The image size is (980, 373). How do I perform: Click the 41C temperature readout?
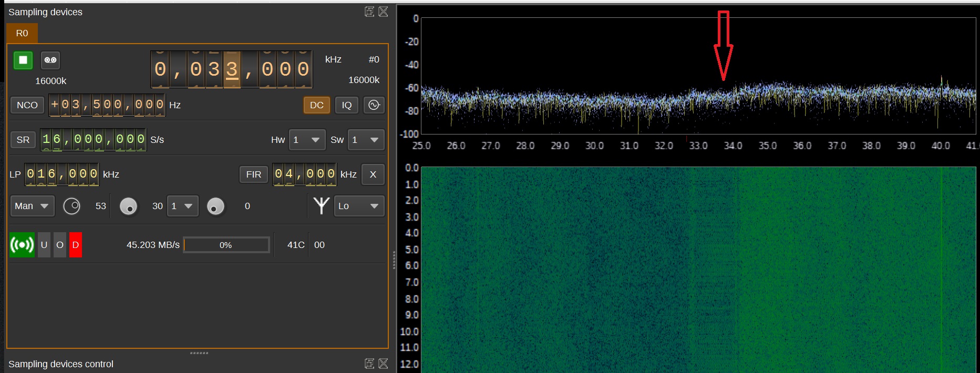click(x=296, y=245)
